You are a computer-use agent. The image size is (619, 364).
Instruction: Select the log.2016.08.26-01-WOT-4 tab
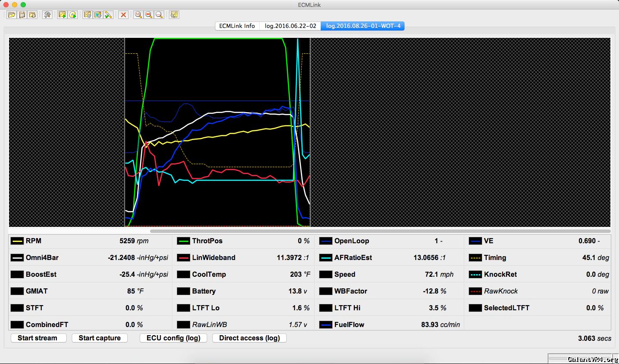pos(363,26)
